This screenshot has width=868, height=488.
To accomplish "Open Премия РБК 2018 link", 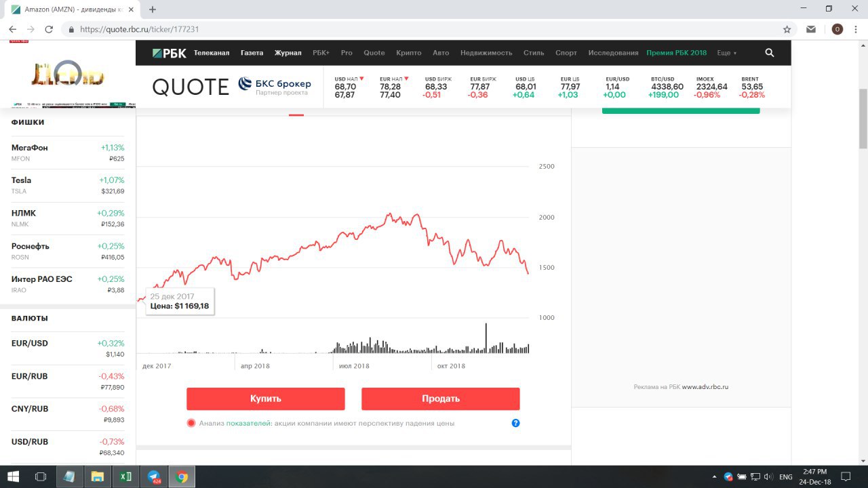I will coord(676,53).
